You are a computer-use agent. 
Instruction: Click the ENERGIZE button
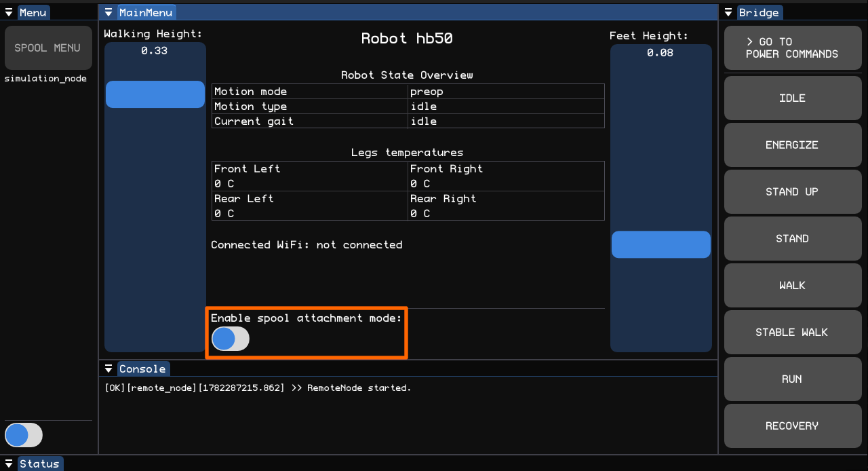pos(792,145)
